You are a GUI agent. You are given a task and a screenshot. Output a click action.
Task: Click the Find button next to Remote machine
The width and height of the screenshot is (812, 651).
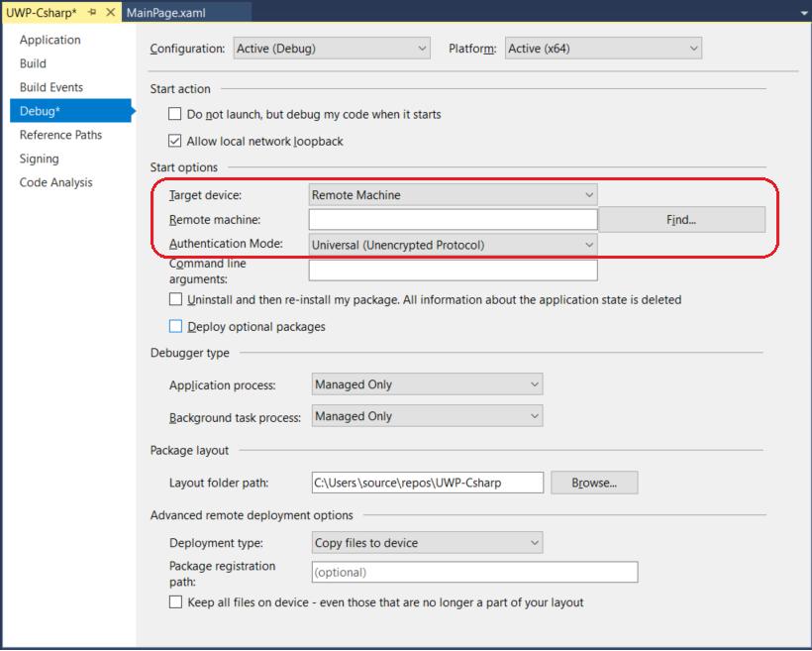click(x=680, y=219)
